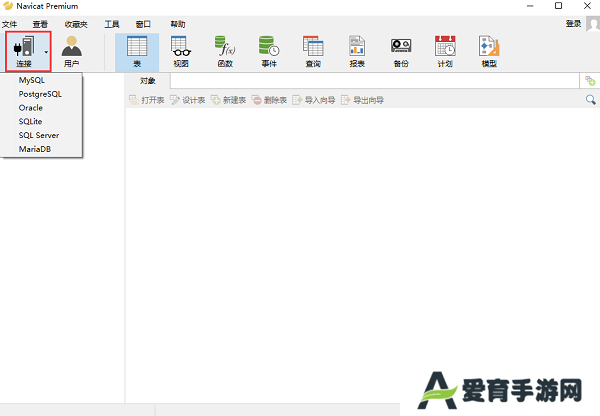
Task: Click the 新建表 (New Table) button
Action: point(228,100)
